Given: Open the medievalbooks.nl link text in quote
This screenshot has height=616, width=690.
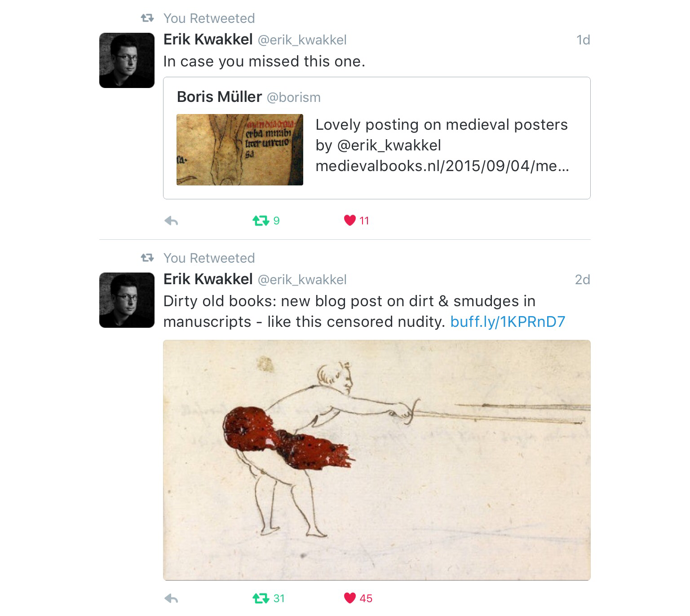Looking at the screenshot, I should tap(442, 166).
